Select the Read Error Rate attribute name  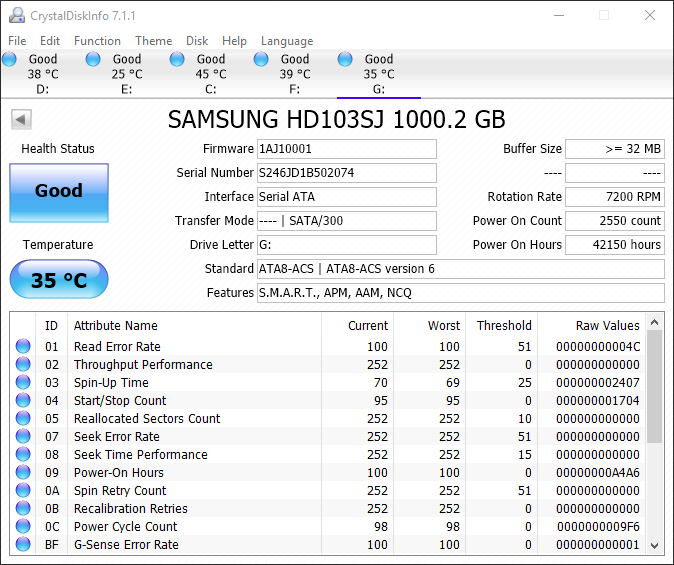[x=117, y=346]
